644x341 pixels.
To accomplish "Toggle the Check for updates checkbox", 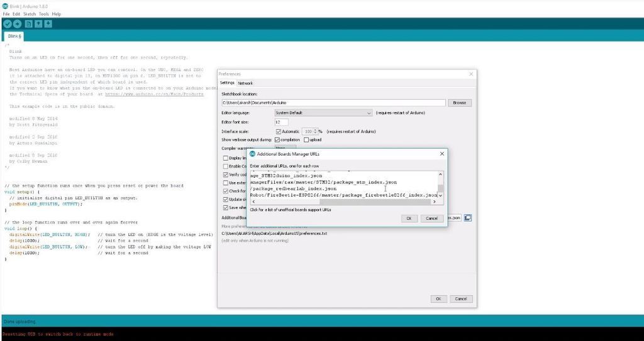I will [x=226, y=191].
